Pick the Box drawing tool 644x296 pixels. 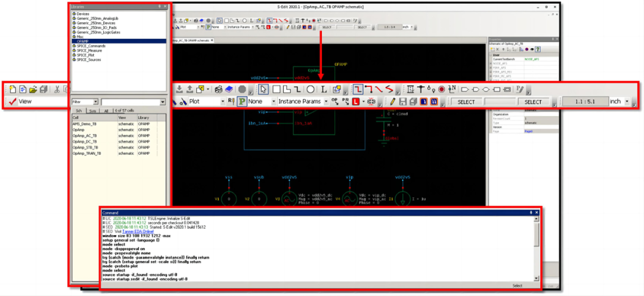[277, 89]
